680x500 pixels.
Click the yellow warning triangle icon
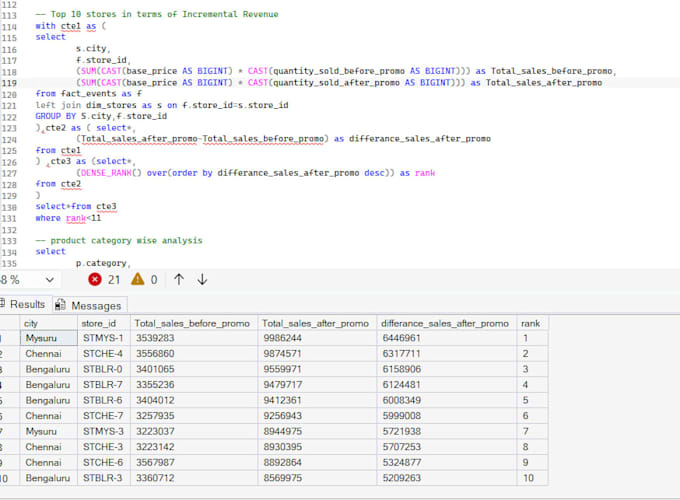coord(137,279)
